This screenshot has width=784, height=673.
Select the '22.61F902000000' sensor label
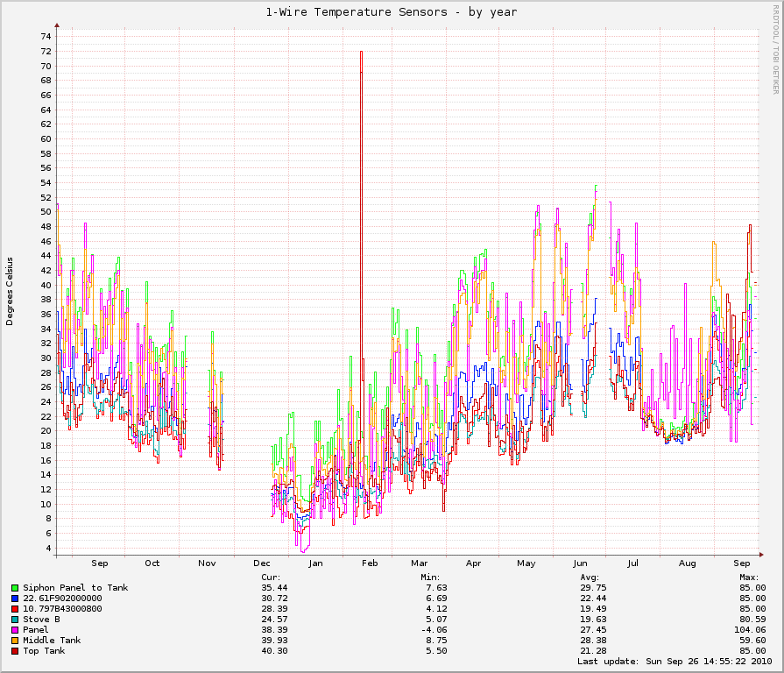click(x=62, y=599)
